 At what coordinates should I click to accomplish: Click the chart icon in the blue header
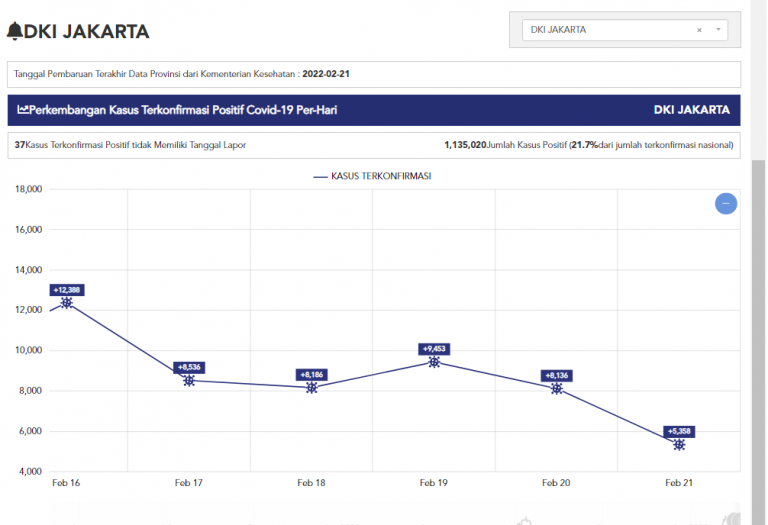(23, 110)
